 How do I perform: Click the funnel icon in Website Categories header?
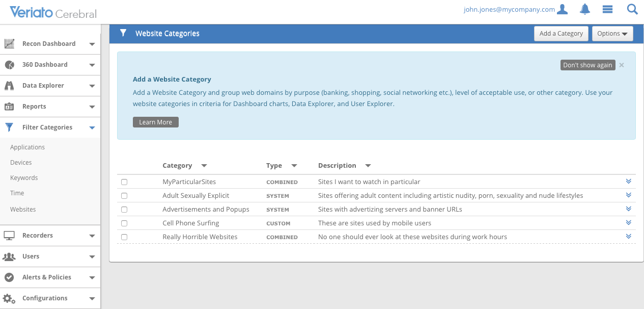[123, 33]
